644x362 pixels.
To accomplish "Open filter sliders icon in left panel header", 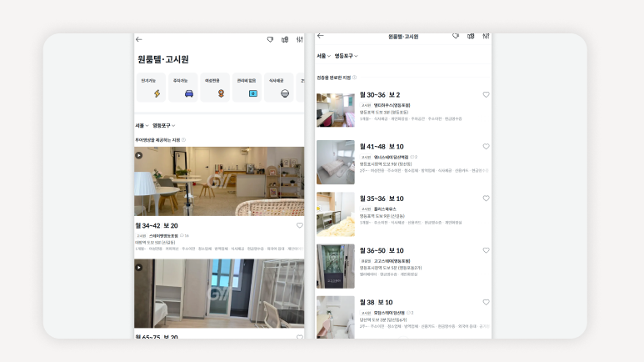I will point(300,39).
